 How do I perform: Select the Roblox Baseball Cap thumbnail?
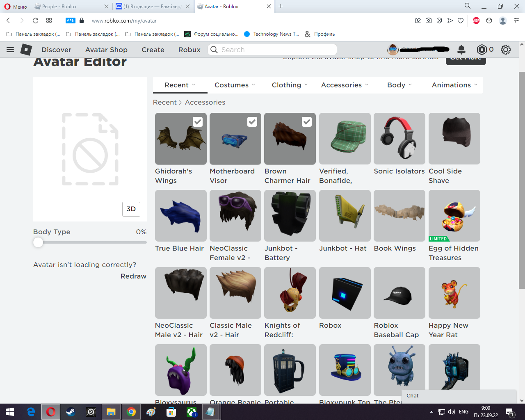coord(399,293)
